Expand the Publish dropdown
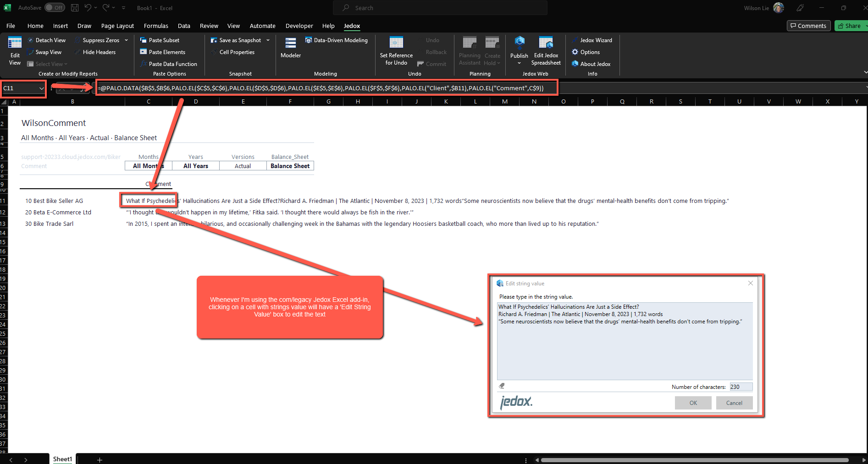The image size is (868, 464). (x=519, y=63)
